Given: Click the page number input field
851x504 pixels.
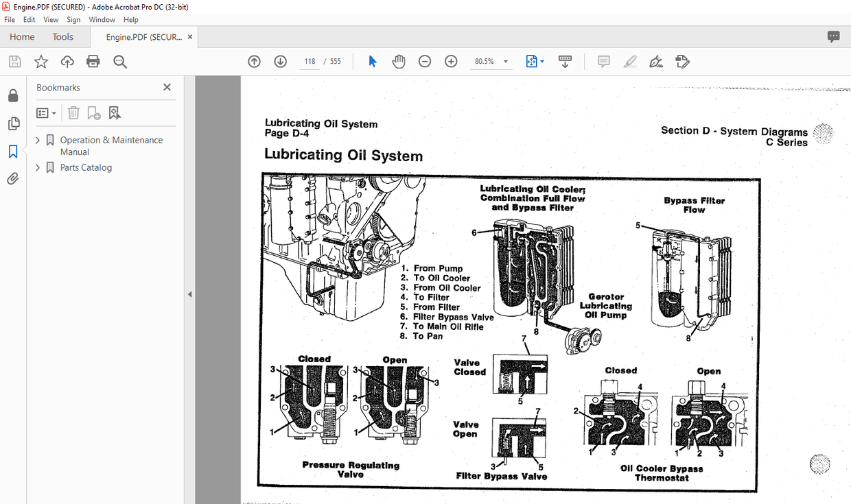Looking at the screenshot, I should coord(309,61).
